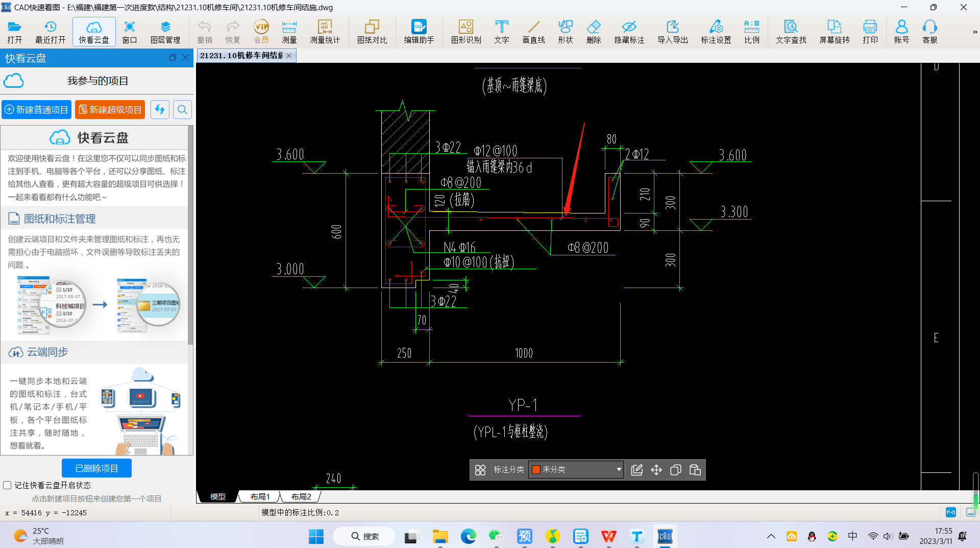
Task: Click the 已删除项目 button
Action: 96,468
